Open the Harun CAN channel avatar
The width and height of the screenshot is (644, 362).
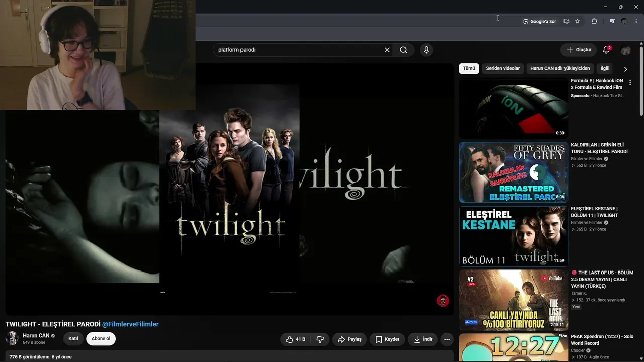[x=12, y=338]
